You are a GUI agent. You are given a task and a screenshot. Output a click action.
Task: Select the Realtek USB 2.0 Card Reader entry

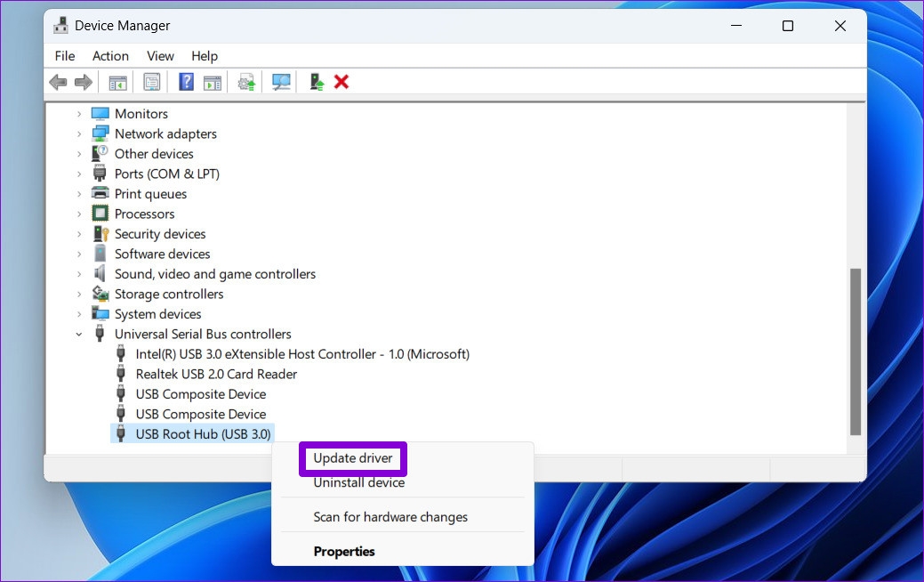click(x=215, y=374)
